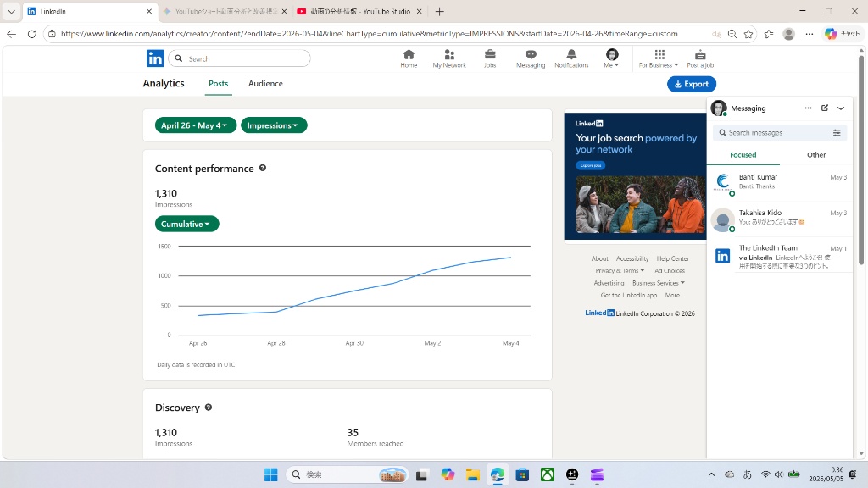Viewport: 868px width, 488px height.
Task: Open File Explorer from the taskbar
Action: [x=472, y=474]
